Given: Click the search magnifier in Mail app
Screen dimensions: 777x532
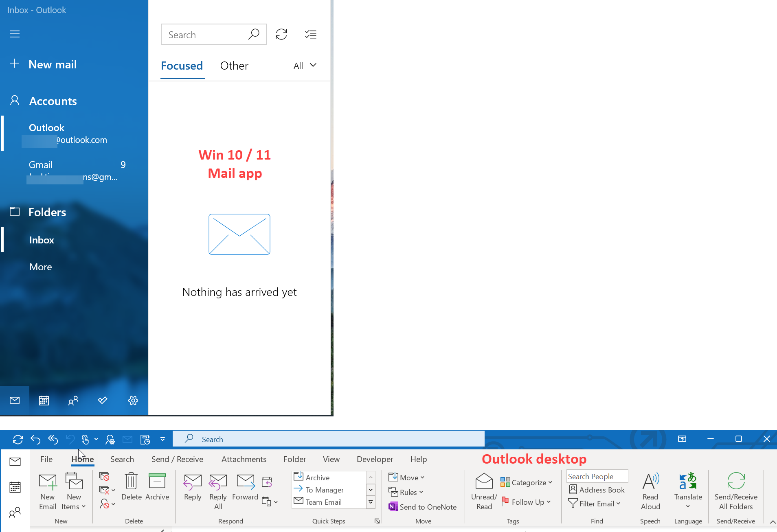Looking at the screenshot, I should point(254,34).
